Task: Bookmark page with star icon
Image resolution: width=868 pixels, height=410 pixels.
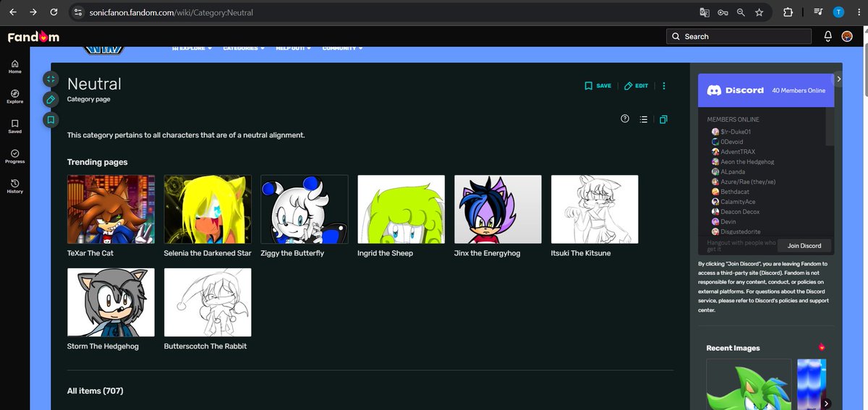Action: pos(759,12)
